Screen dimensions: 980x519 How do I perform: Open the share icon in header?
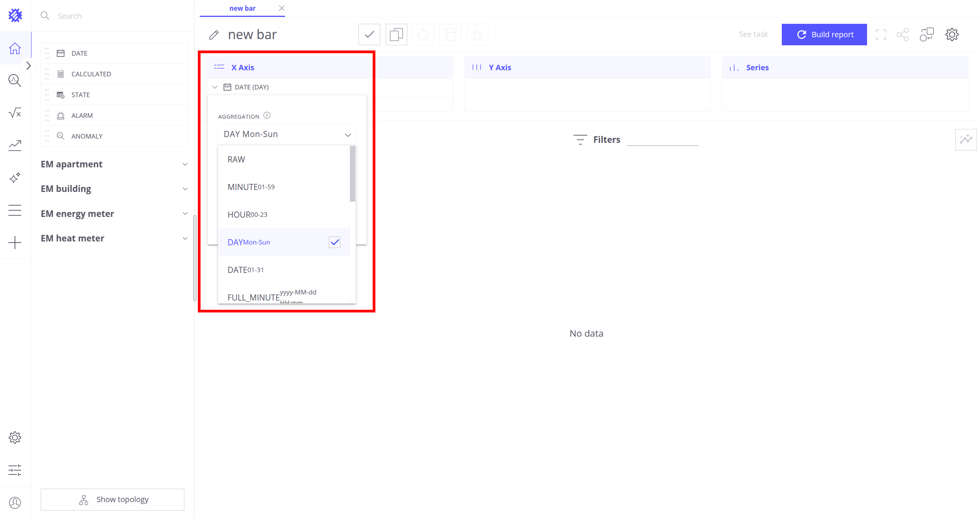point(902,35)
